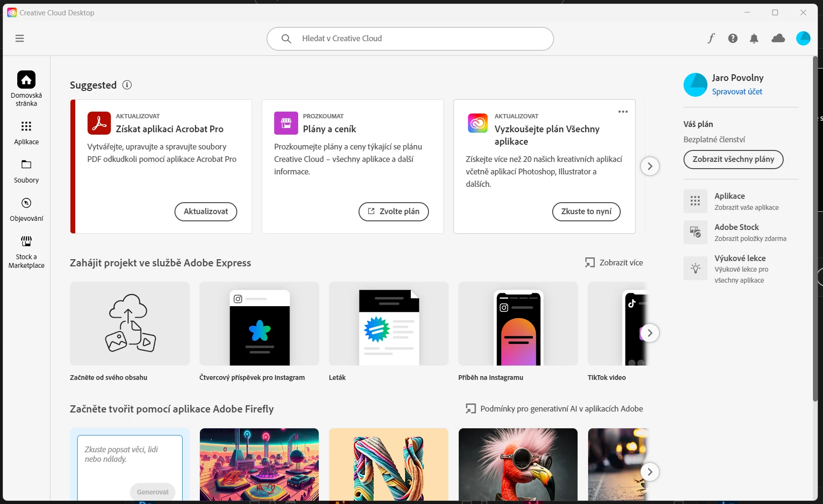Focus the Hledat v Creative Cloud field

pyautogui.click(x=410, y=38)
